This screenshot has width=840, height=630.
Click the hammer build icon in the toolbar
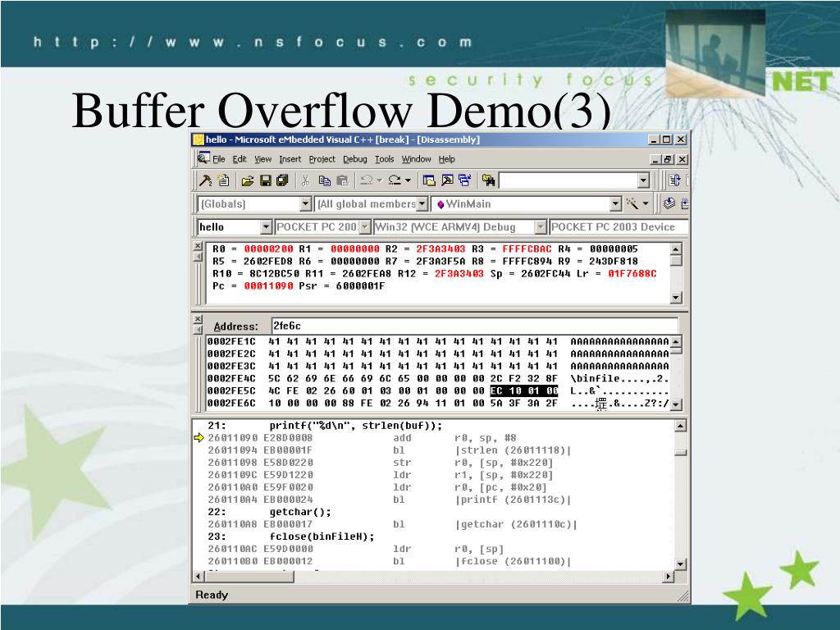click(x=206, y=180)
